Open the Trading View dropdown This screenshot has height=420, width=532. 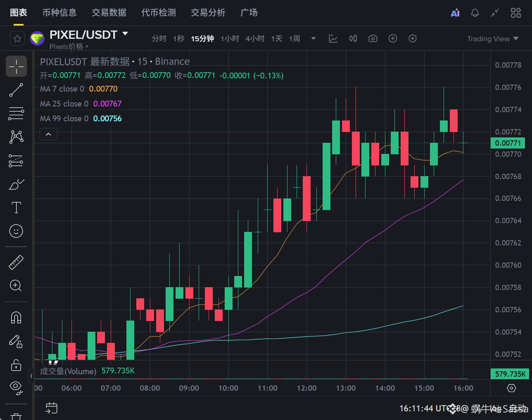click(493, 39)
